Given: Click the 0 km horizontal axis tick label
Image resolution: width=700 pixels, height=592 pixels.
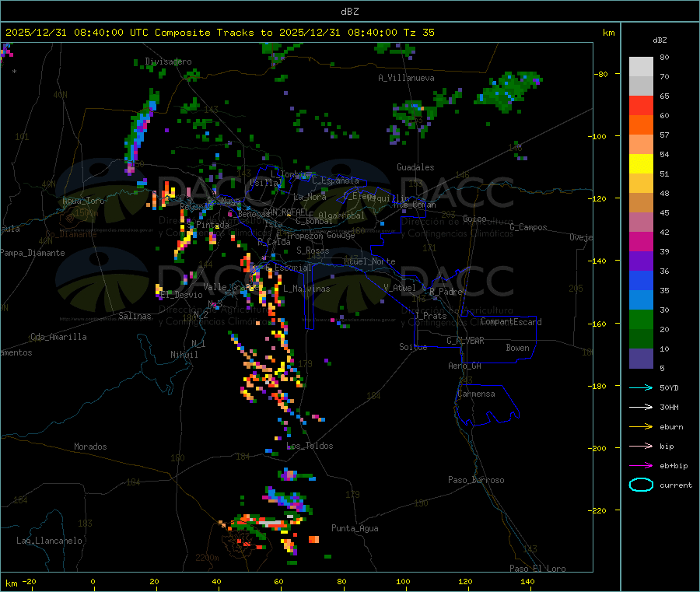Looking at the screenshot, I should coord(93,581).
